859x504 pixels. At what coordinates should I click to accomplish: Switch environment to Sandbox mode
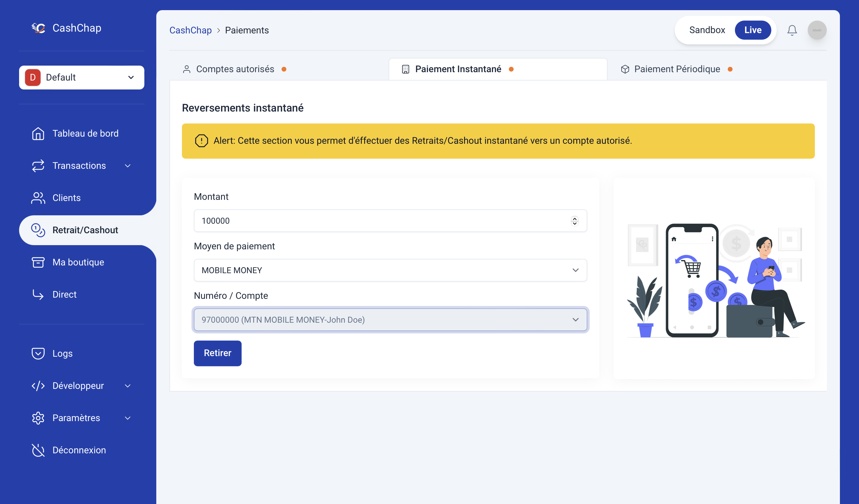(x=707, y=30)
